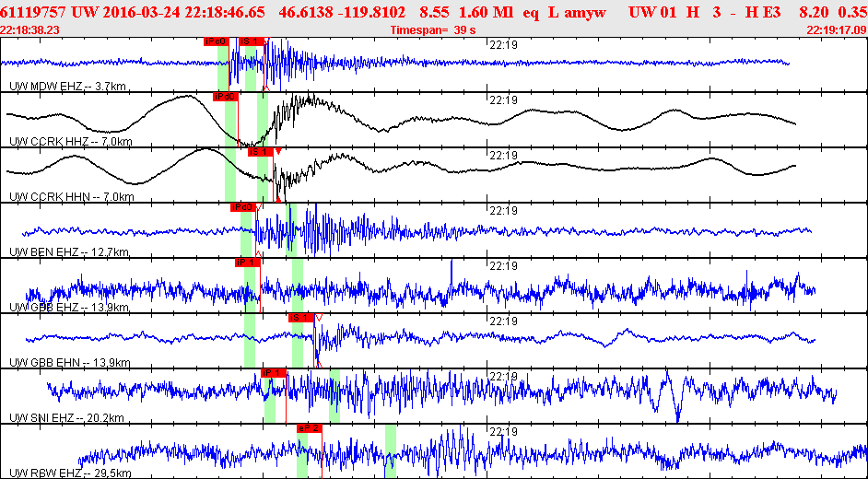Image resolution: width=868 pixels, height=479 pixels.
Task: Select the 22:19 minute mark on RBW trace
Action: click(503, 431)
